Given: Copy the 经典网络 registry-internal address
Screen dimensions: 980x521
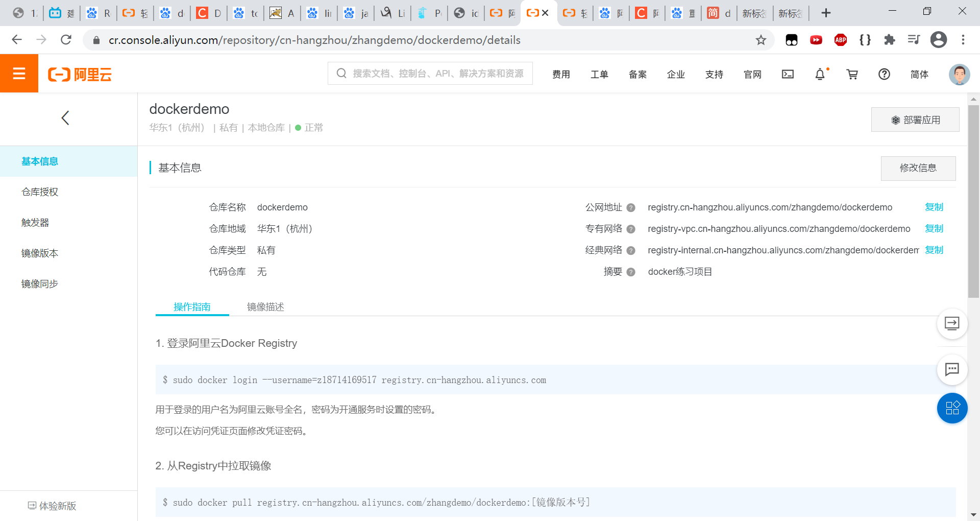Looking at the screenshot, I should (x=934, y=250).
